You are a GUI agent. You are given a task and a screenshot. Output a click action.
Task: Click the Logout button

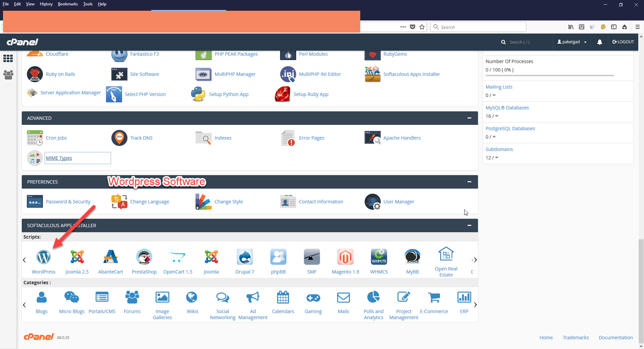pyautogui.click(x=623, y=42)
